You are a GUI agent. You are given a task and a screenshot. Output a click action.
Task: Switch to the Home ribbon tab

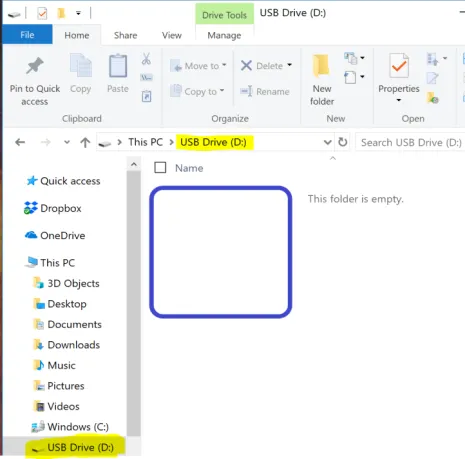click(77, 35)
